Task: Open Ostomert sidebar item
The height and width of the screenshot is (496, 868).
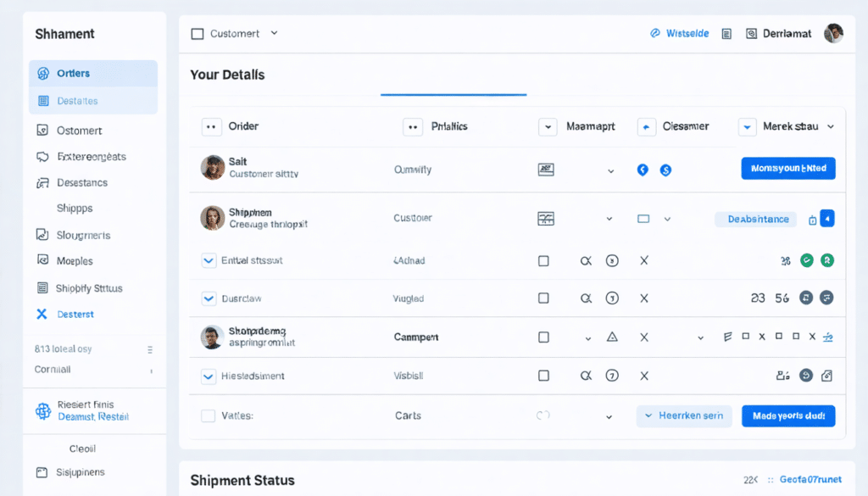Action: pyautogui.click(x=79, y=131)
